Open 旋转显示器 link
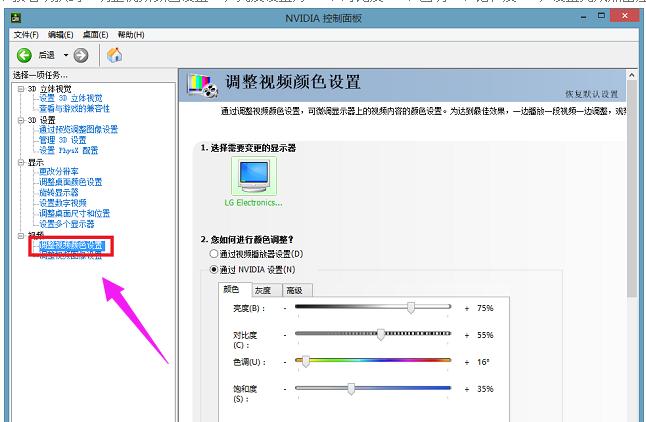646x422 pixels. [x=59, y=192]
